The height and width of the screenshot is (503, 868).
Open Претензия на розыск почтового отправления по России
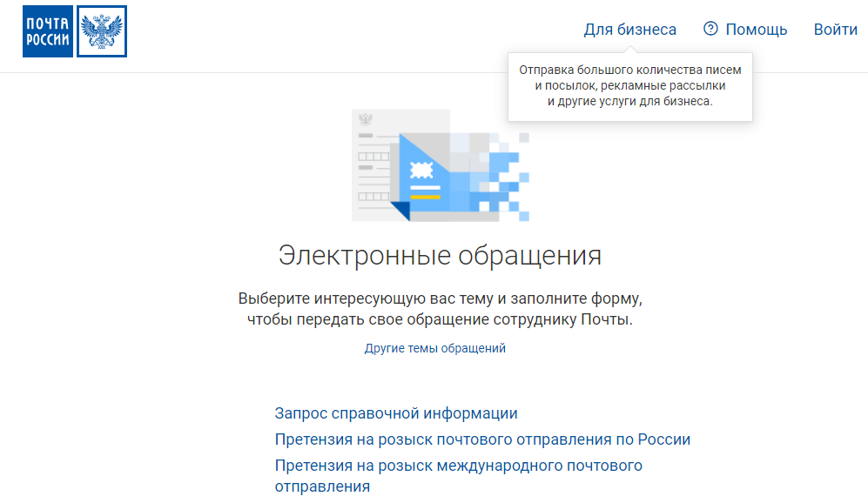[x=481, y=439]
